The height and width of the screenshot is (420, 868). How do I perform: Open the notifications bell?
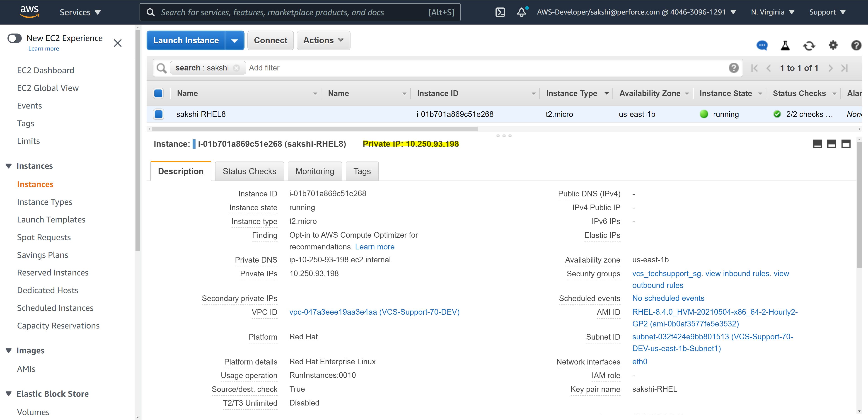521,12
